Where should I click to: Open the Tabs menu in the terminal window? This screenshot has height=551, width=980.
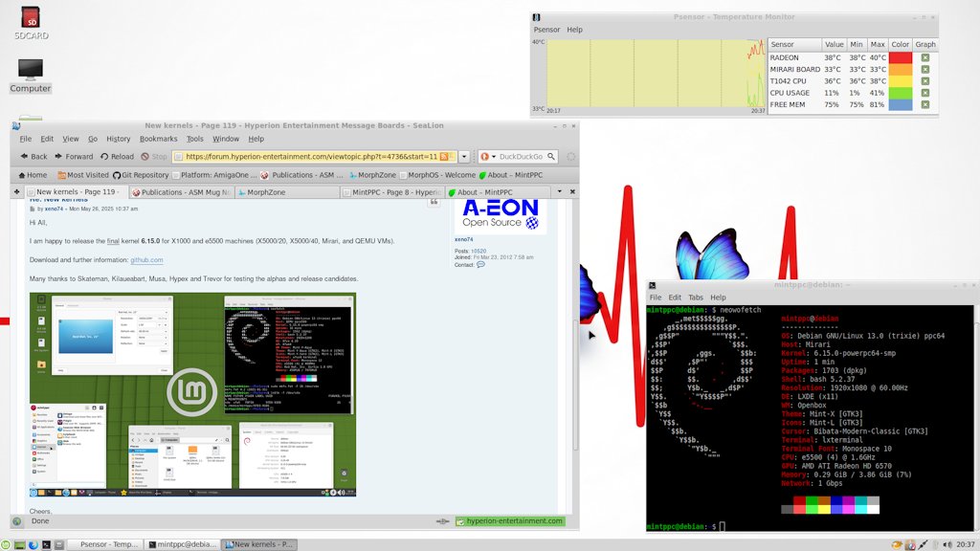click(696, 298)
